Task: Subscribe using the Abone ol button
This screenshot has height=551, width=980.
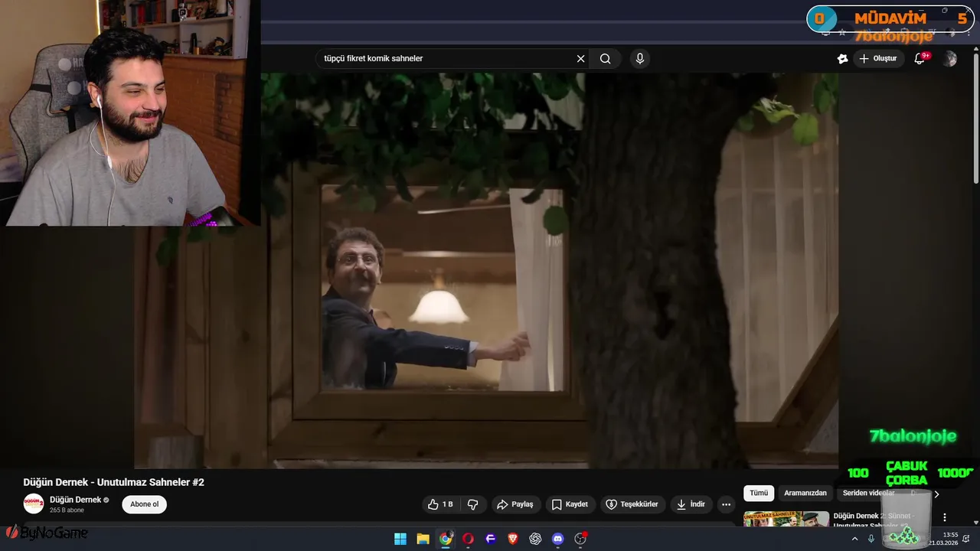Action: pos(145,504)
